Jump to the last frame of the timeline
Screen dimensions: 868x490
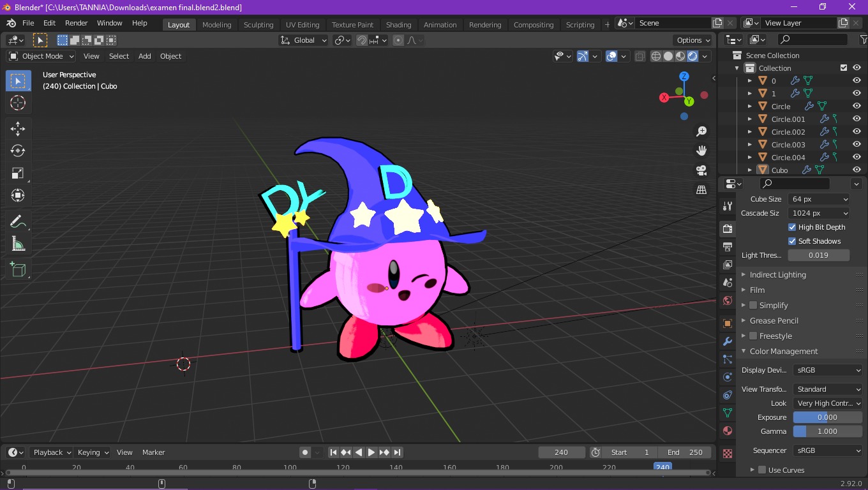tap(397, 452)
